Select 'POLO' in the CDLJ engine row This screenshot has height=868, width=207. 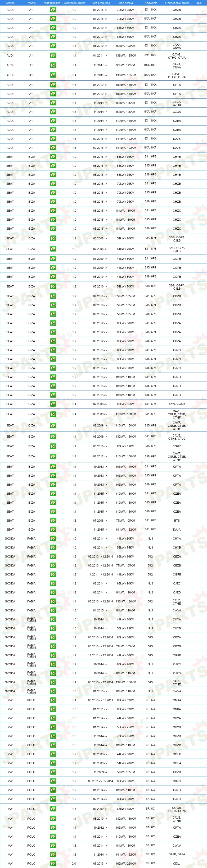[x=31, y=864]
